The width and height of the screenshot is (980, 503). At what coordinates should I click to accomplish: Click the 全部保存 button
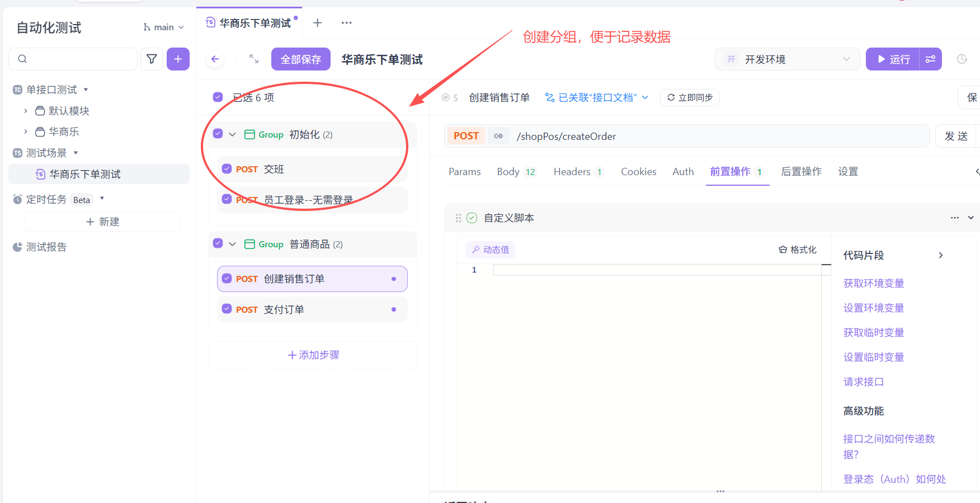pos(300,59)
